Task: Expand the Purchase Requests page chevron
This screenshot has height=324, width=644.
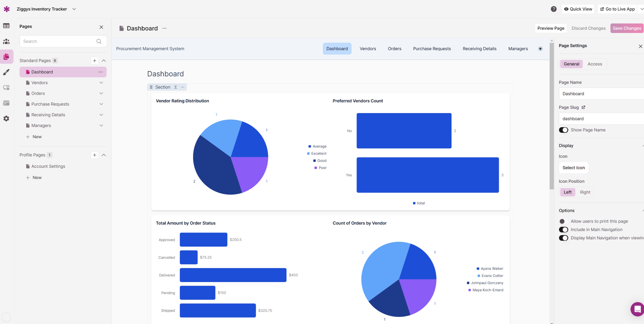Action: coord(101,104)
